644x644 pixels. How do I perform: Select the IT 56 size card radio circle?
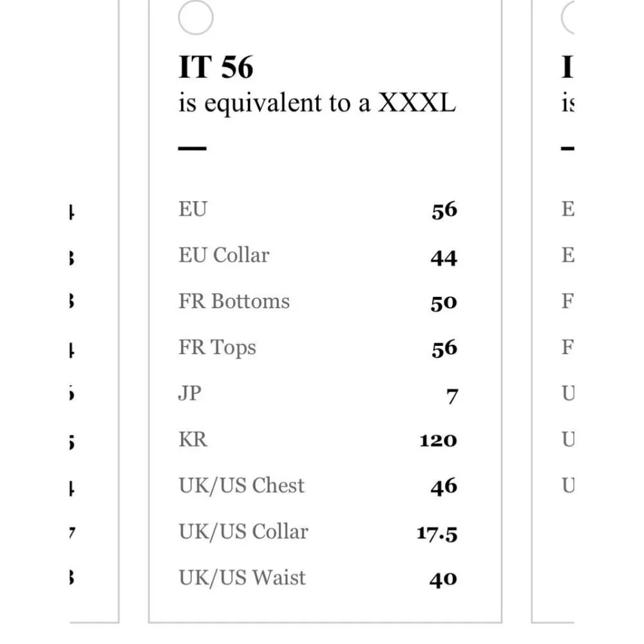click(x=196, y=17)
